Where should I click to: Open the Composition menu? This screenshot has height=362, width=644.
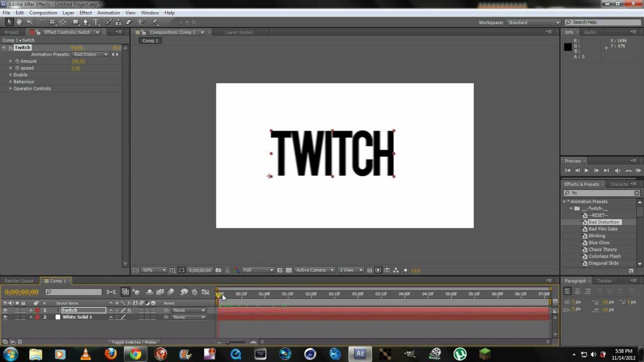[43, 13]
